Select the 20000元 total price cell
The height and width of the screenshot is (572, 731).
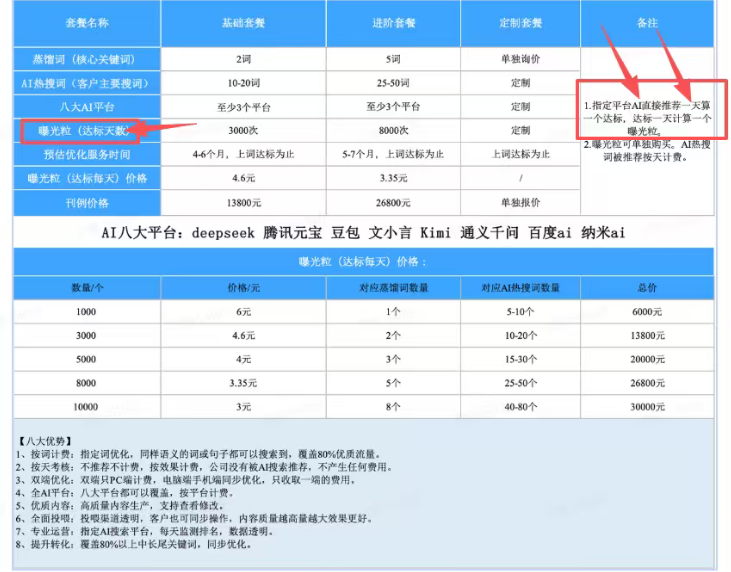[x=647, y=359]
